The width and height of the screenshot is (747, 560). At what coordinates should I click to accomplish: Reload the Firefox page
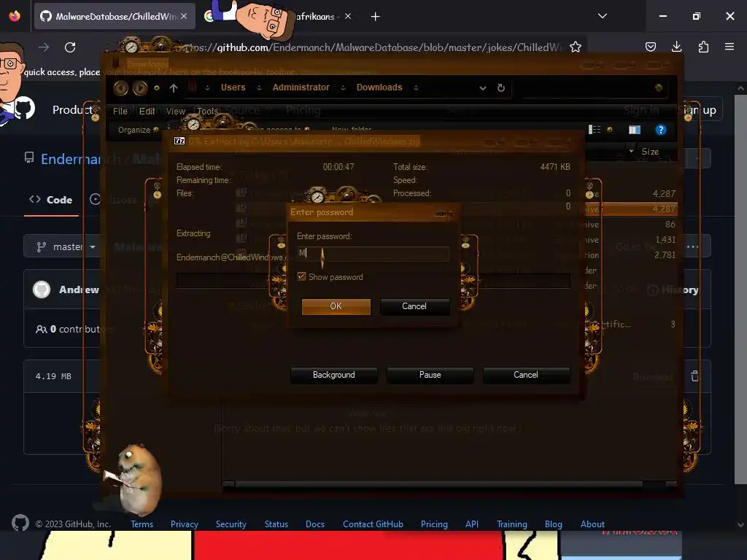pos(70,47)
